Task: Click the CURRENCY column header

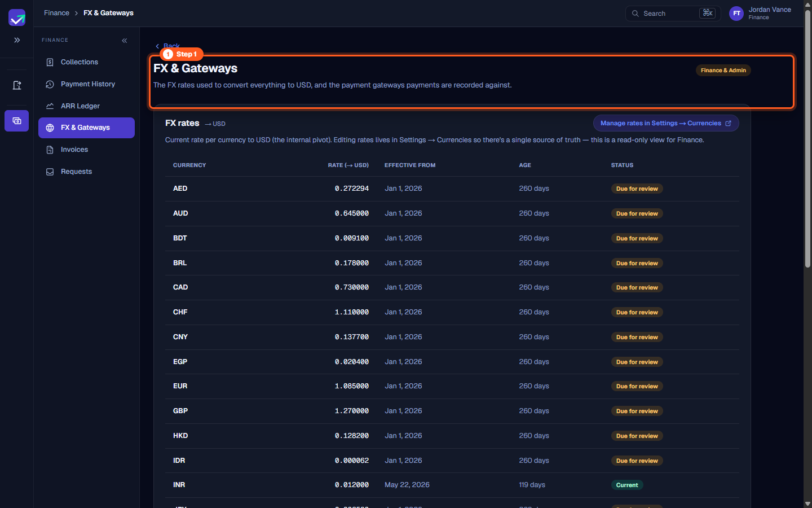Action: tap(189, 165)
